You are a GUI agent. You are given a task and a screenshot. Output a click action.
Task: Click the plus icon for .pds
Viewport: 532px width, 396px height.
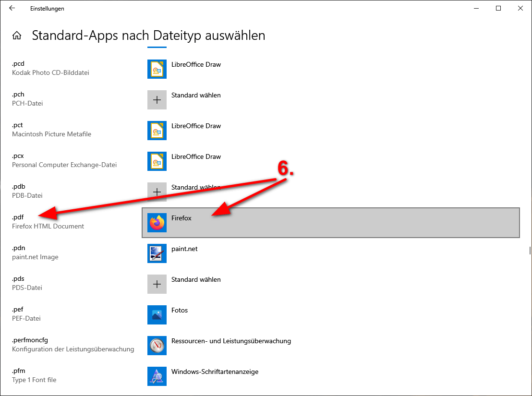(157, 284)
